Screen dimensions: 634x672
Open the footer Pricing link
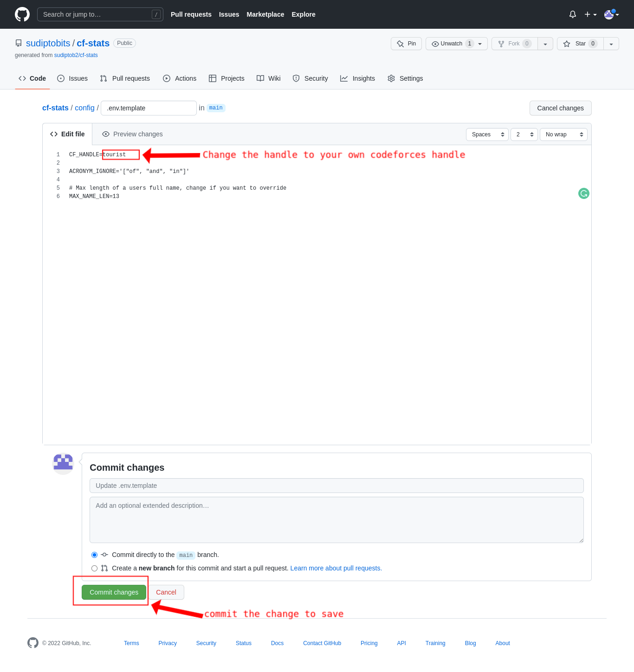(369, 643)
